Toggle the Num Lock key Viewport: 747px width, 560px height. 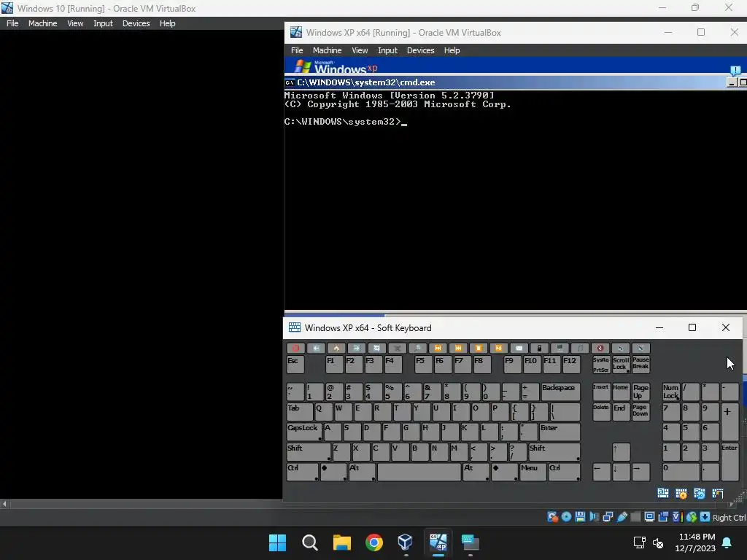(671, 392)
